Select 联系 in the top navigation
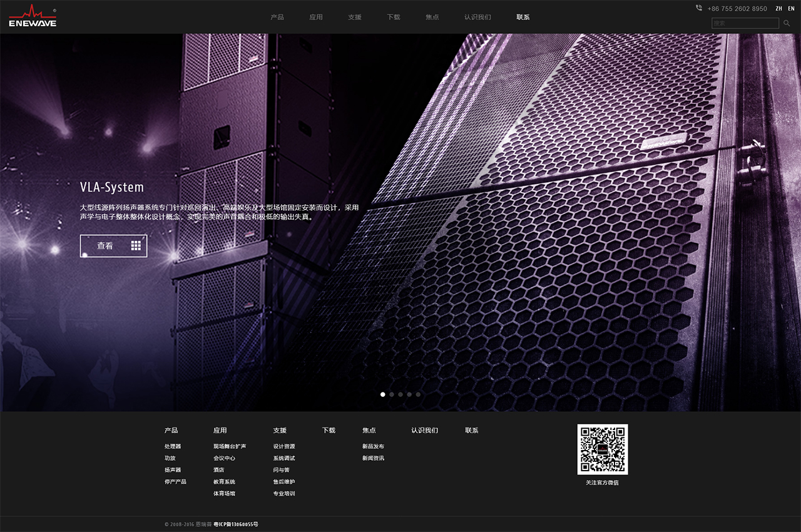This screenshot has width=801, height=532. click(523, 17)
